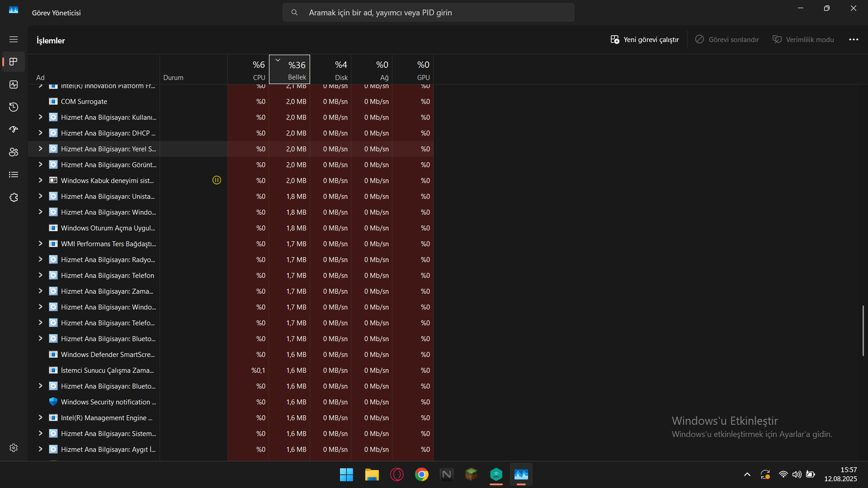Select the COM Surrogate process name
868x488 pixels.
click(84, 102)
